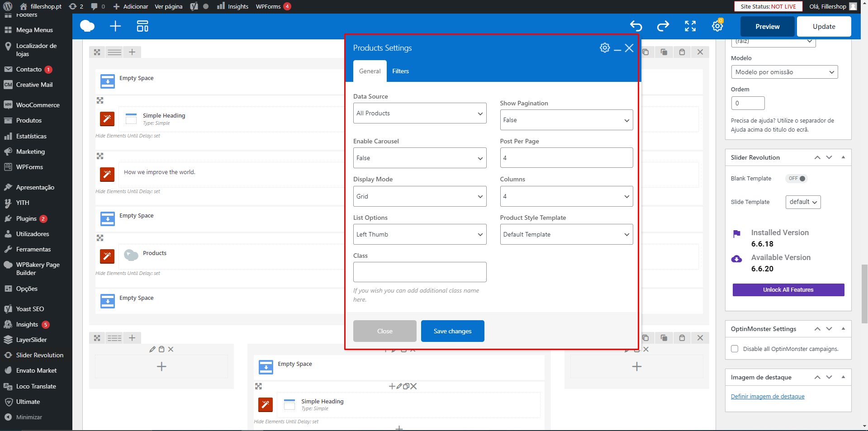Screen dimensions: 868x431
Task: Collapse the OptinMonster Settings panel triangle
Action: tap(843, 328)
